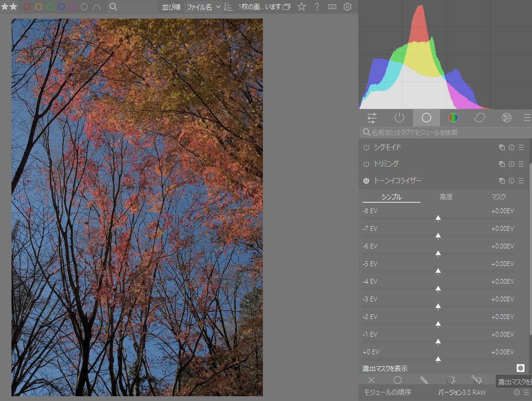The height and width of the screenshot is (401, 532).
Task: Switch to the シンプル tab
Action: tap(391, 197)
